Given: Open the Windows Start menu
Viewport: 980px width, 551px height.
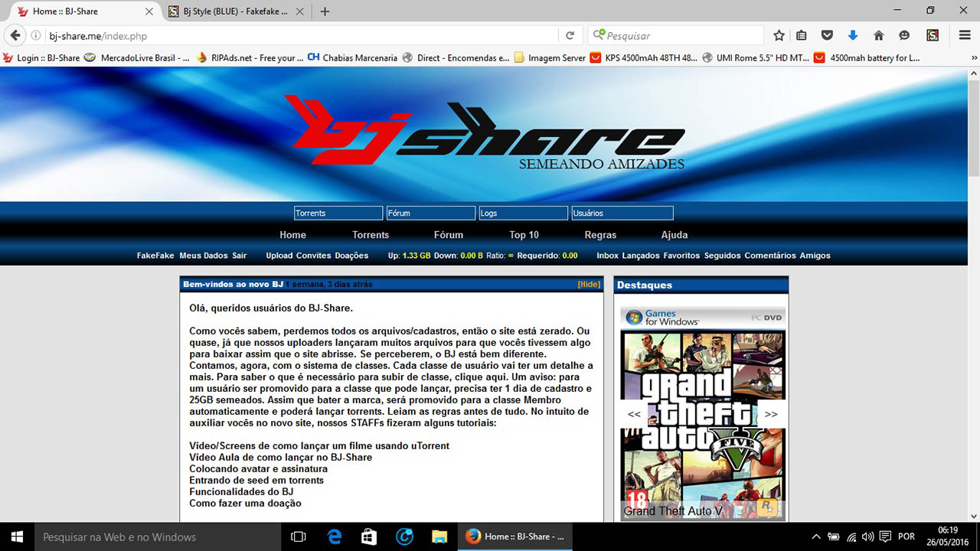Looking at the screenshot, I should (17, 536).
